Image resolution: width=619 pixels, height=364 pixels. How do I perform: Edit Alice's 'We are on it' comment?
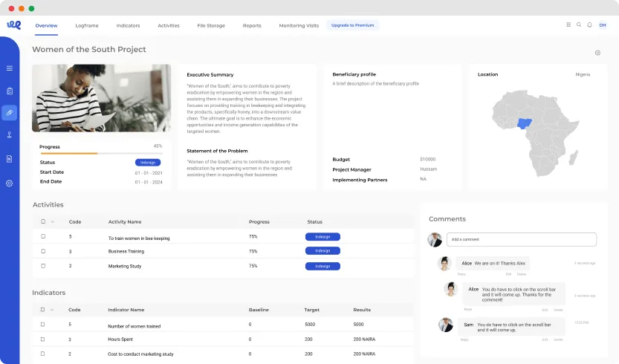pos(508,274)
